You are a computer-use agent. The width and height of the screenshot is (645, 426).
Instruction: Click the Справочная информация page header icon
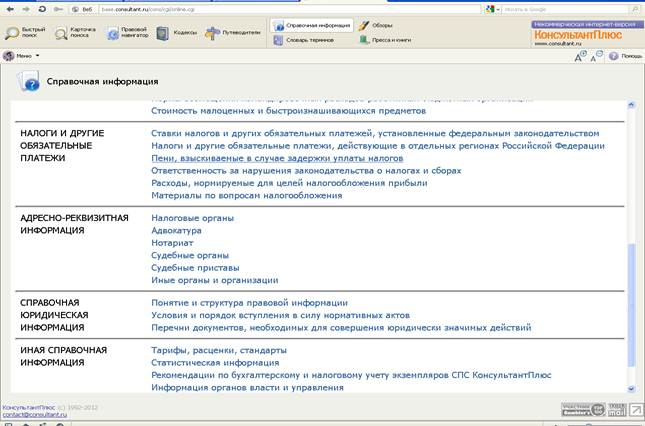click(28, 81)
